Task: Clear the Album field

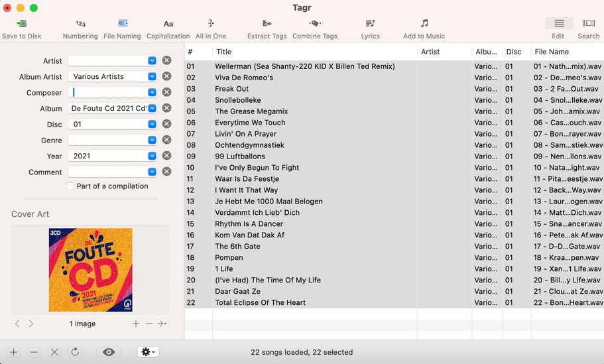Action: (166, 108)
